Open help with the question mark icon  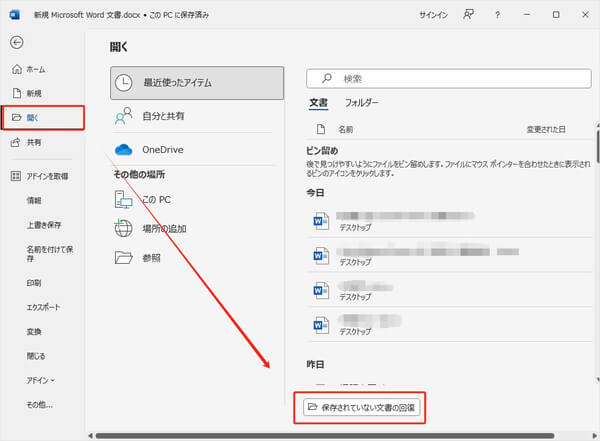[497, 15]
